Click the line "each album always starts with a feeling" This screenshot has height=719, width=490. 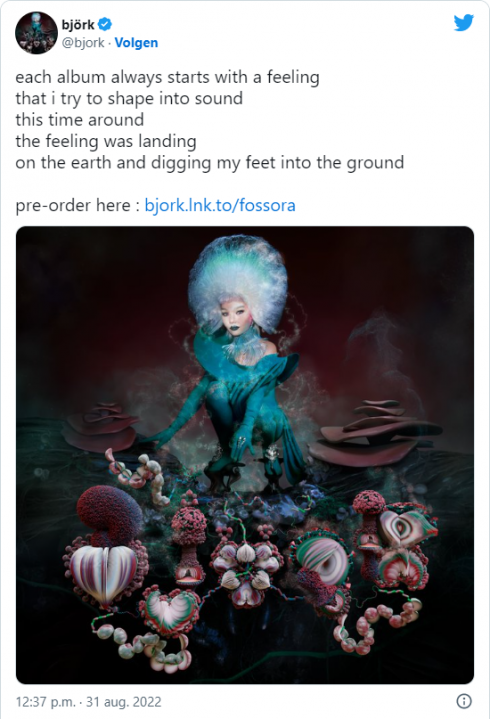(x=167, y=77)
